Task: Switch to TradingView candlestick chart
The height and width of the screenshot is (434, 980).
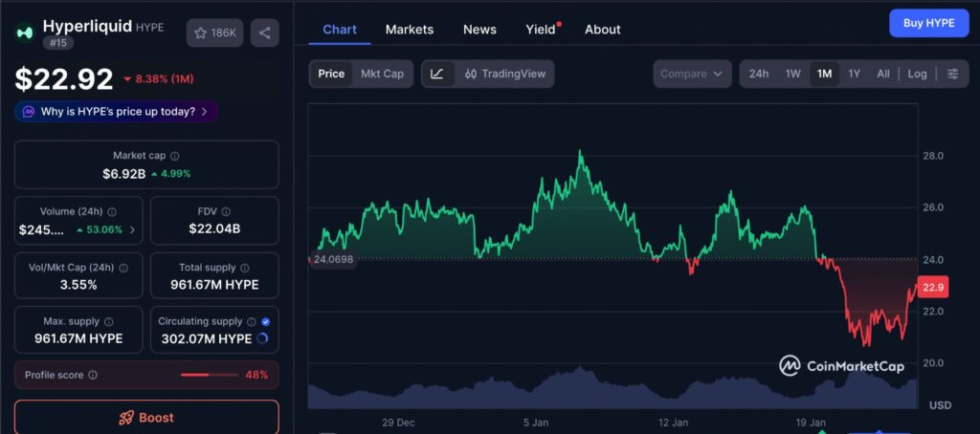Action: [505, 74]
